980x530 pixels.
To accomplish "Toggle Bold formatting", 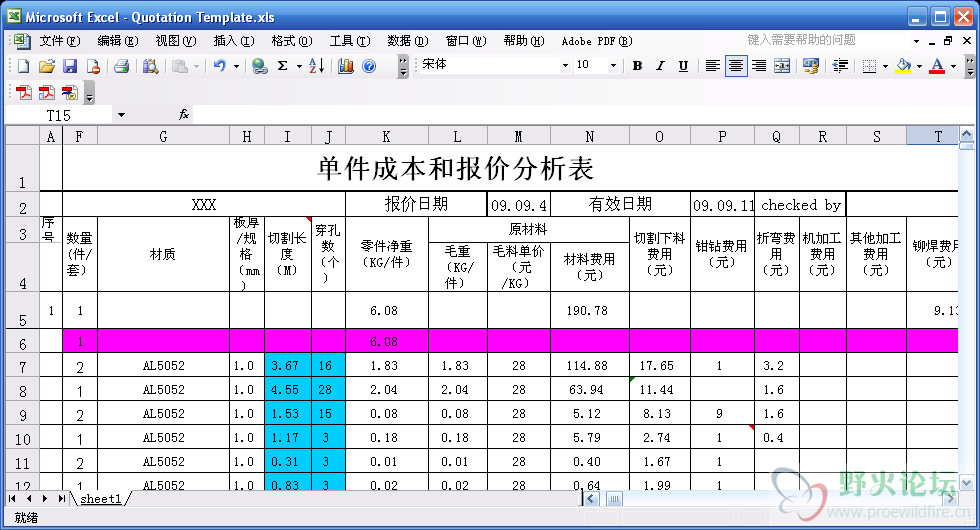I will pyautogui.click(x=638, y=66).
